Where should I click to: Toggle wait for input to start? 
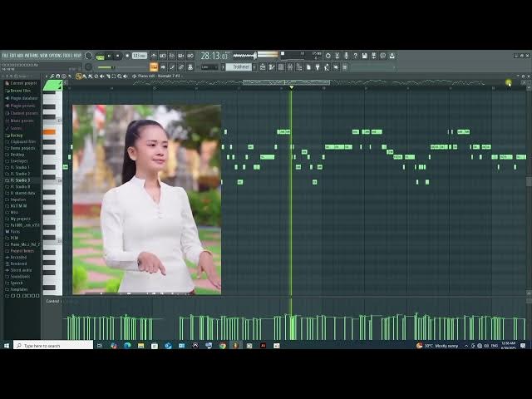point(163,56)
